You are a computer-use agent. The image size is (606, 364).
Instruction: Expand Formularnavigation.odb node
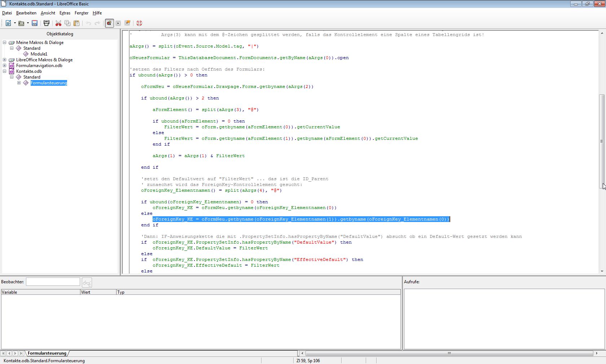(5, 65)
